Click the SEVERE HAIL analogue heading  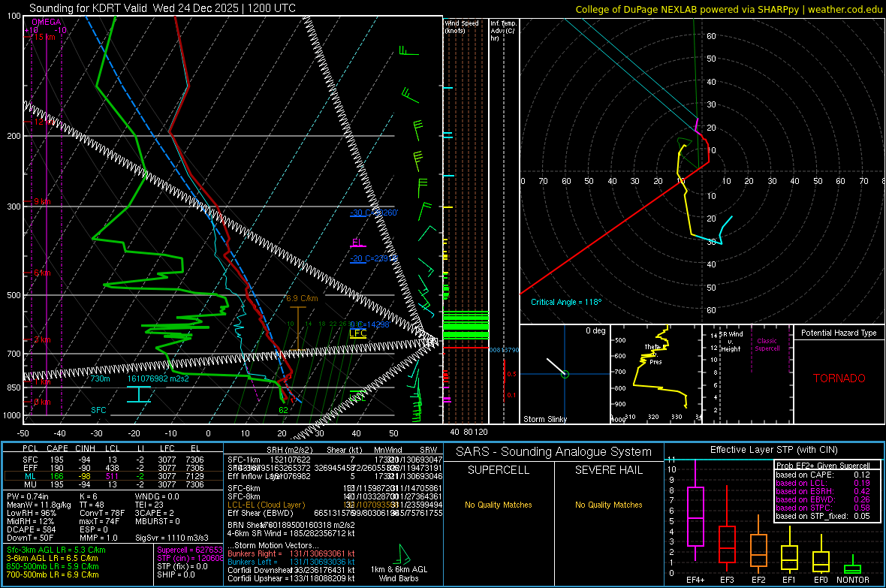click(x=609, y=470)
